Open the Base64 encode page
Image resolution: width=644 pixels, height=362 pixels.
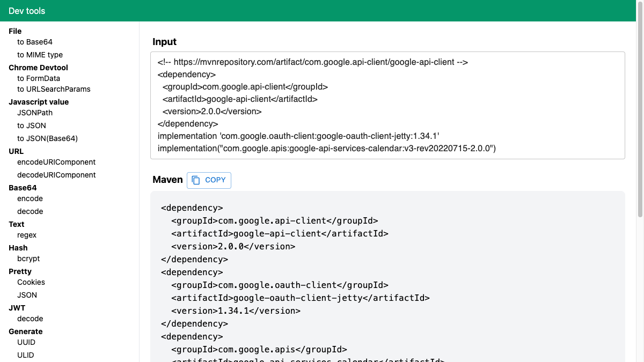click(30, 198)
